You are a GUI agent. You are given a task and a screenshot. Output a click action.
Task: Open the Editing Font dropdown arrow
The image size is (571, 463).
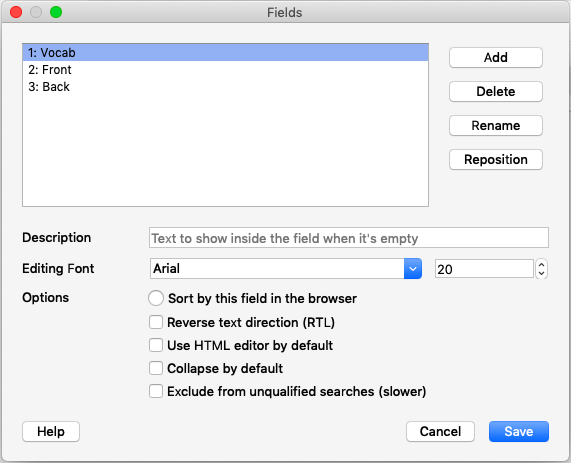pyautogui.click(x=413, y=269)
